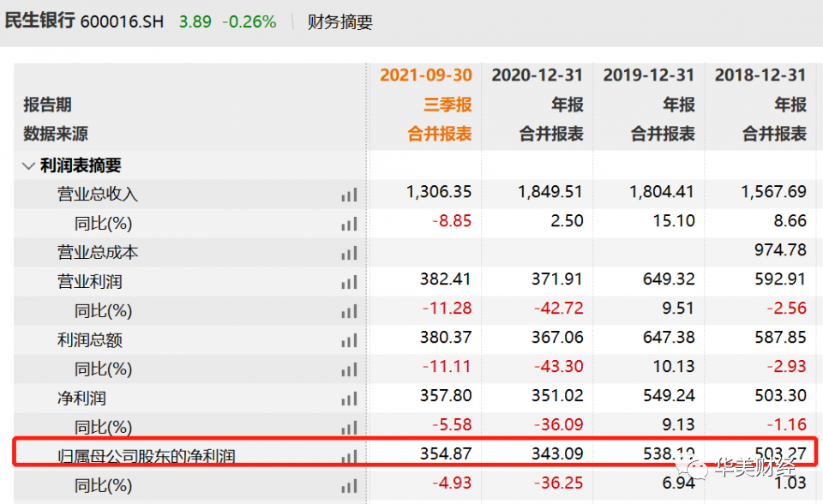This screenshot has width=823, height=504.
Task: Open chart icon for 同比(%) under 净利润
Action: pyautogui.click(x=349, y=428)
